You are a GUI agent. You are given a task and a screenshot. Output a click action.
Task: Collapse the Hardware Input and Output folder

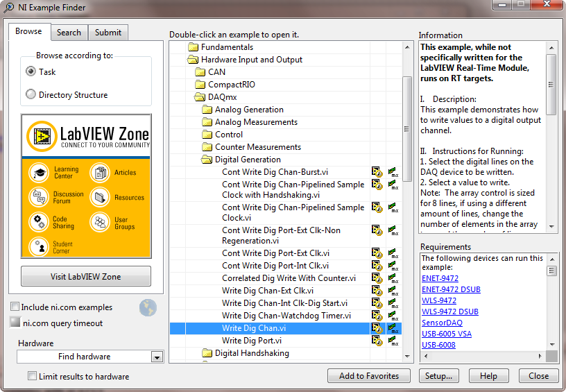(193, 60)
